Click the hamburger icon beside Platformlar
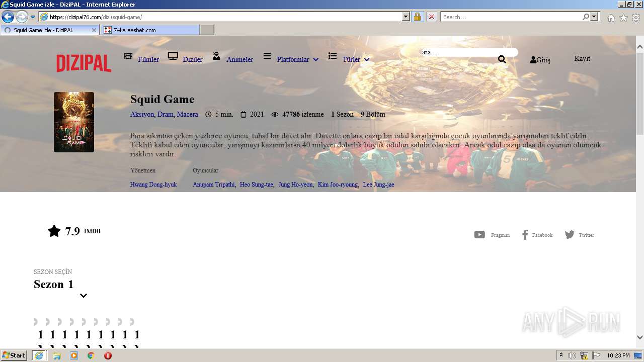 [x=267, y=56]
